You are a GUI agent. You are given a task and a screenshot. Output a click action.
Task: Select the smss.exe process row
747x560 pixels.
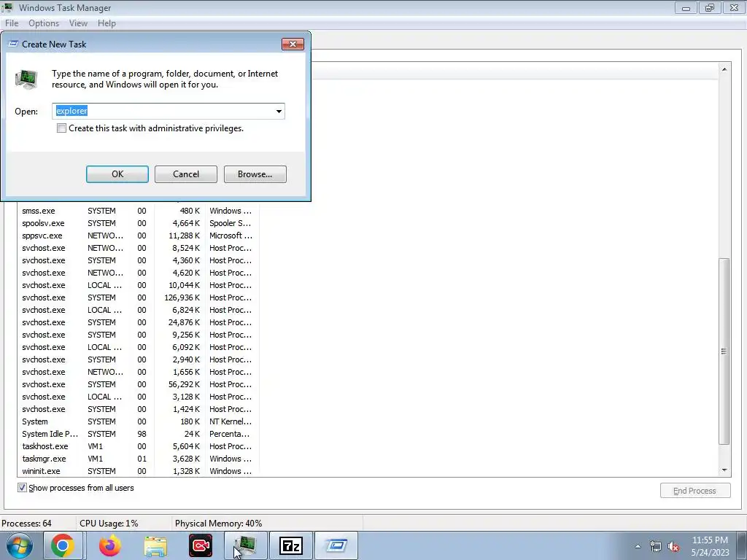(x=138, y=211)
